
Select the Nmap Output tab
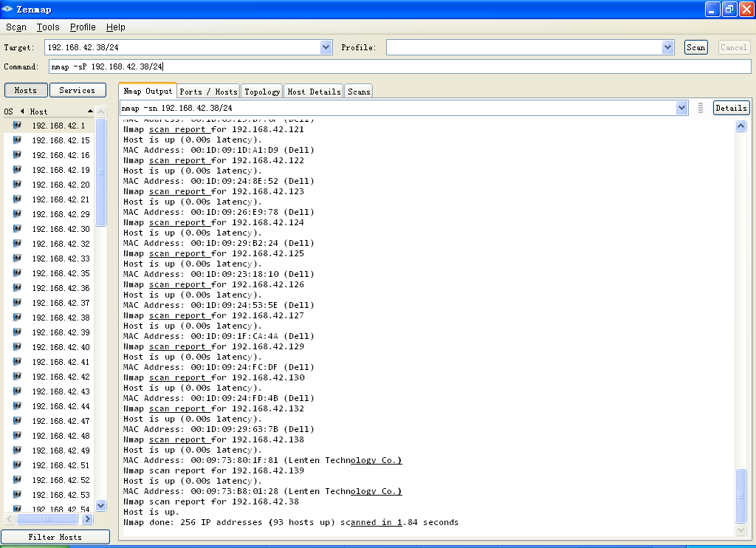tap(148, 91)
